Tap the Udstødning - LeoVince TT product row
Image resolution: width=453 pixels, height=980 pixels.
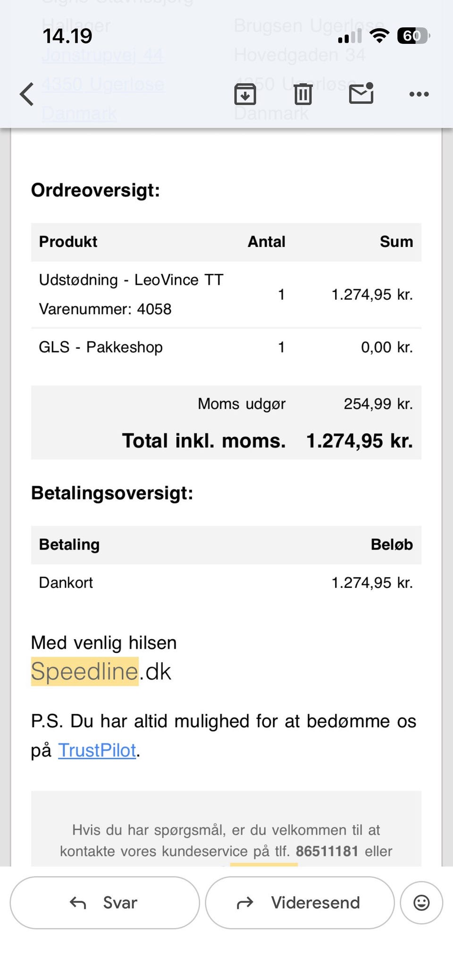131,280
